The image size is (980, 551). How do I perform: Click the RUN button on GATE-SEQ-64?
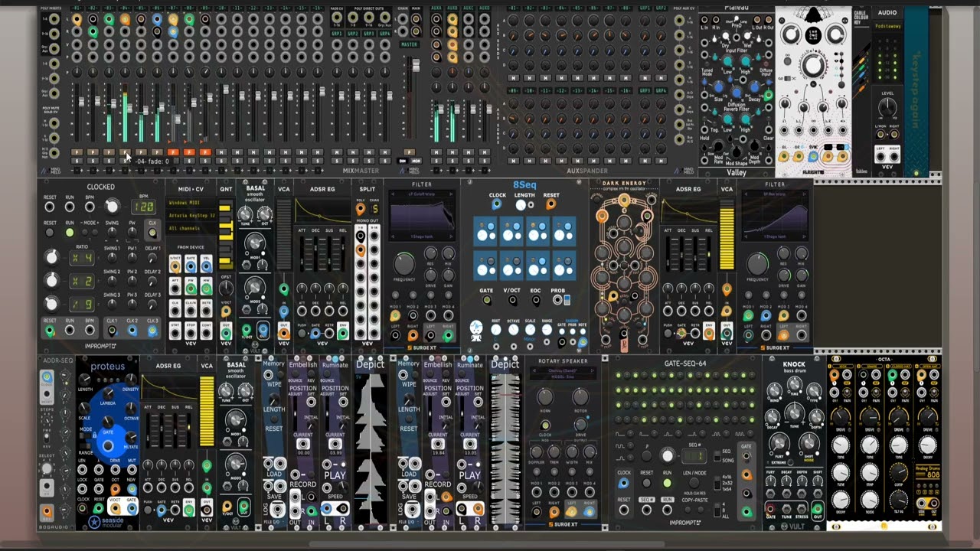click(668, 484)
